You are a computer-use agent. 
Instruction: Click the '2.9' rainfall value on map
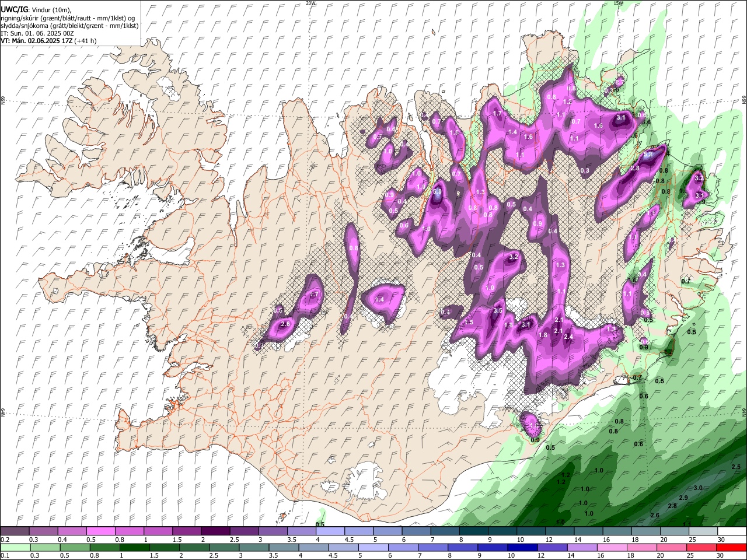684,497
